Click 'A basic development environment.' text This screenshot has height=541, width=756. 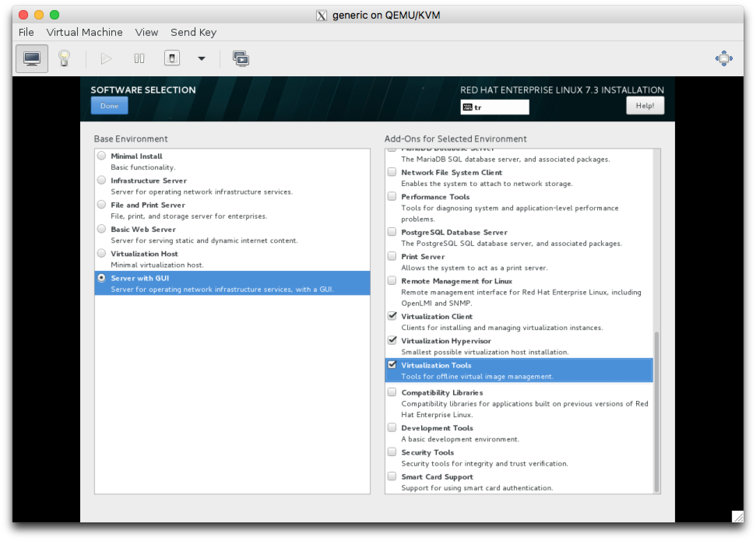pos(460,439)
